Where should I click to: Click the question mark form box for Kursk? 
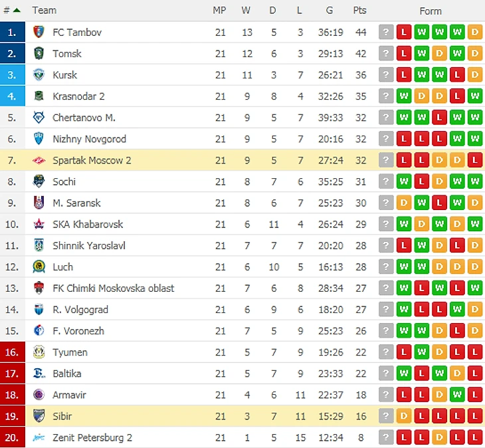(x=386, y=75)
